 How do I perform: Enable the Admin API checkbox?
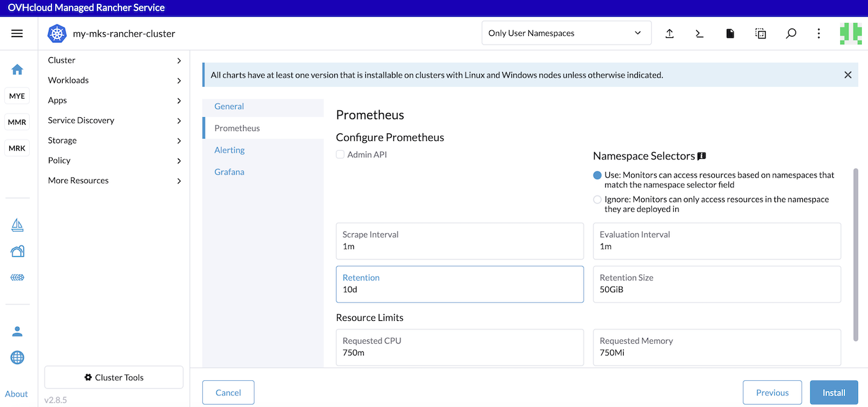[340, 154]
